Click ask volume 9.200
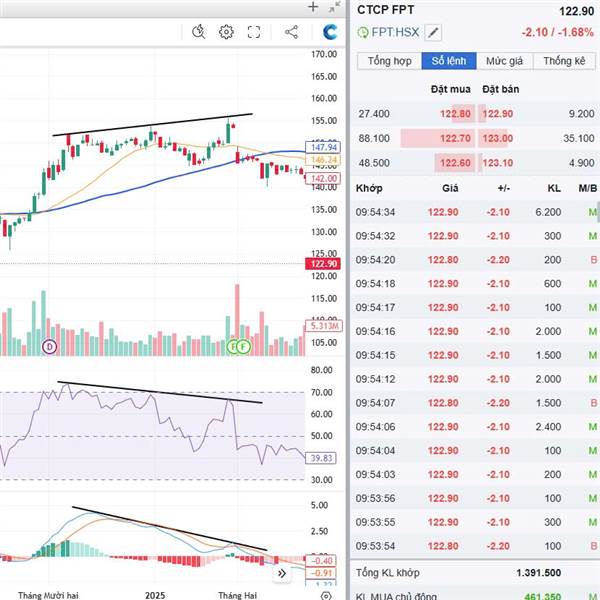Viewport: 600px width, 600px height. tap(582, 114)
